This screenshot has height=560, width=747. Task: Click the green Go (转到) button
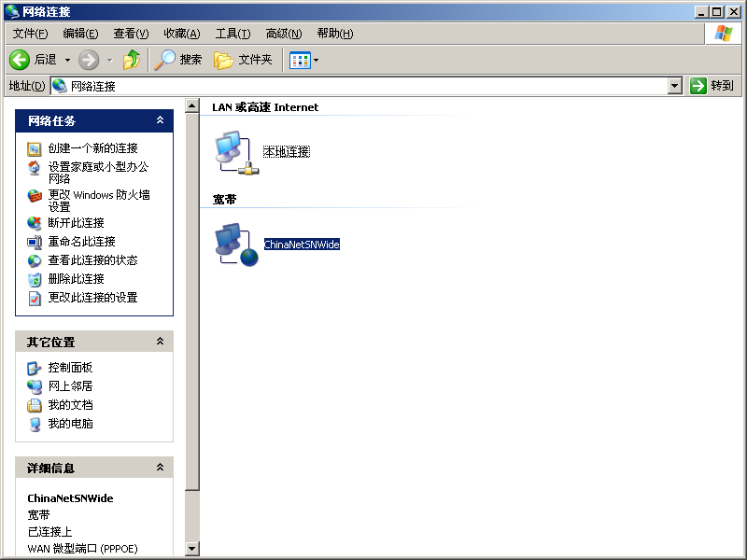712,86
